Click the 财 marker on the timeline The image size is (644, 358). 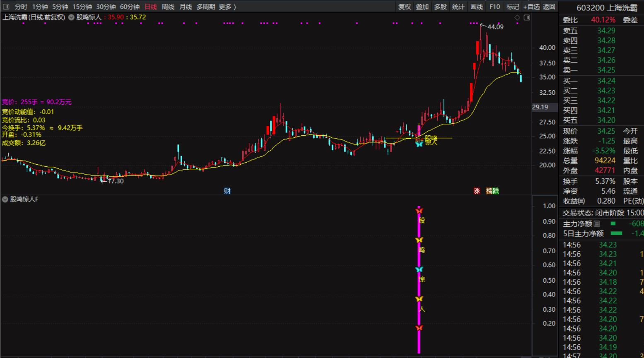227,191
